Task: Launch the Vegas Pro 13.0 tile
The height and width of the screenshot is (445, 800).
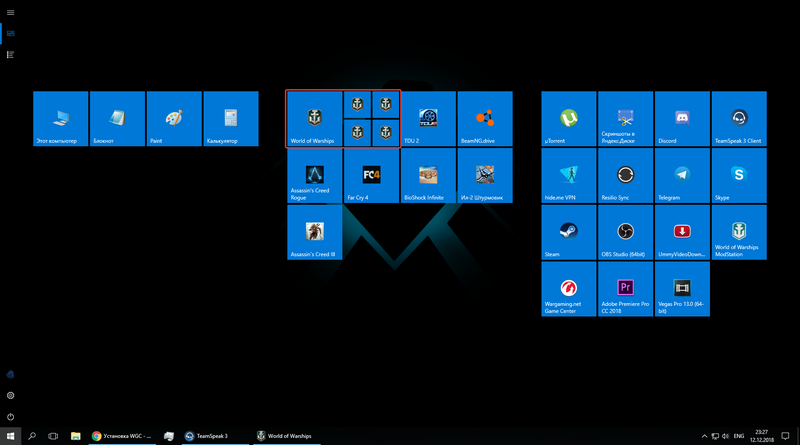Action: 682,289
